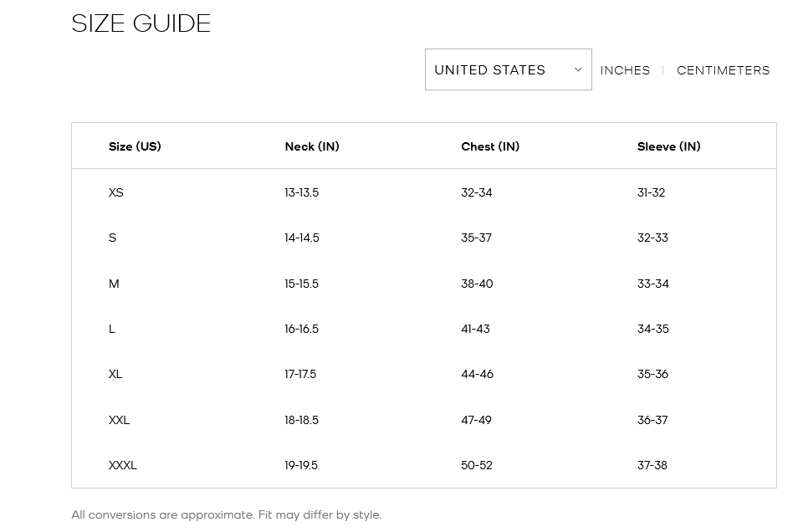Switch units to Inches

point(625,70)
